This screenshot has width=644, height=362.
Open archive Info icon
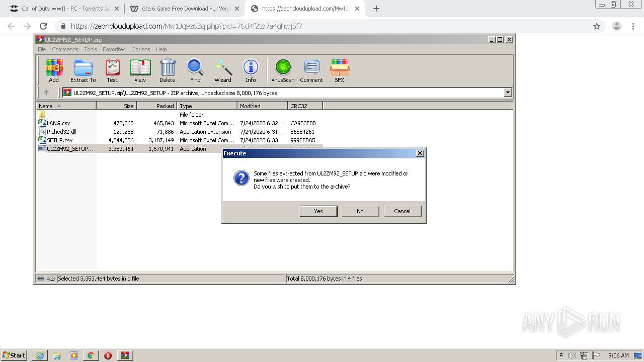(x=251, y=70)
